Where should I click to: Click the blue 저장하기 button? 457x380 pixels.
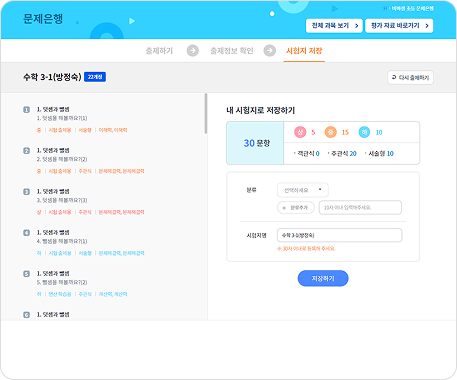pyautogui.click(x=323, y=278)
